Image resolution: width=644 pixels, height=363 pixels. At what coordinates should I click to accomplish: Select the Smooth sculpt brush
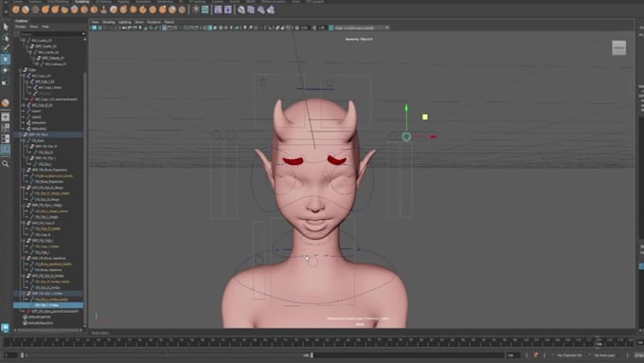pos(26,9)
